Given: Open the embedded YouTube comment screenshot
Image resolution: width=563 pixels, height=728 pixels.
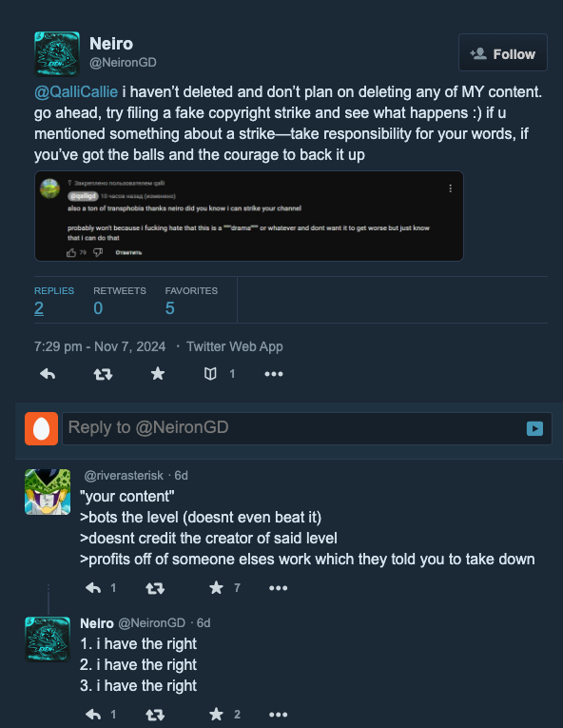Looking at the screenshot, I should [x=249, y=216].
